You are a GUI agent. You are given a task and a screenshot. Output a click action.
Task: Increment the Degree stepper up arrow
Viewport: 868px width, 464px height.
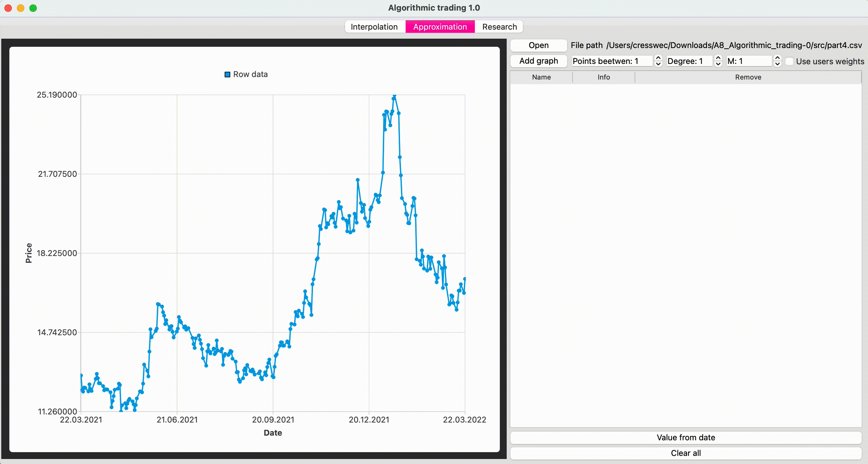coord(718,58)
